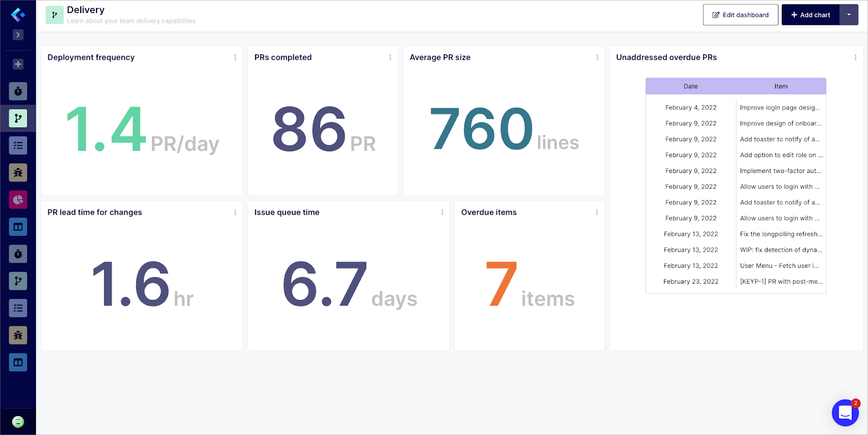The width and height of the screenshot is (868, 435).
Task: Open PR lead time for changes options
Action: click(235, 213)
